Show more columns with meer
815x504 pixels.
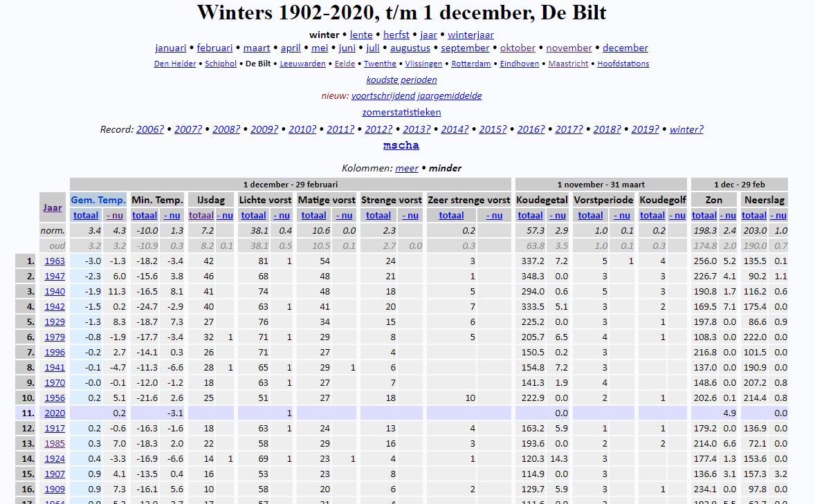pos(406,169)
